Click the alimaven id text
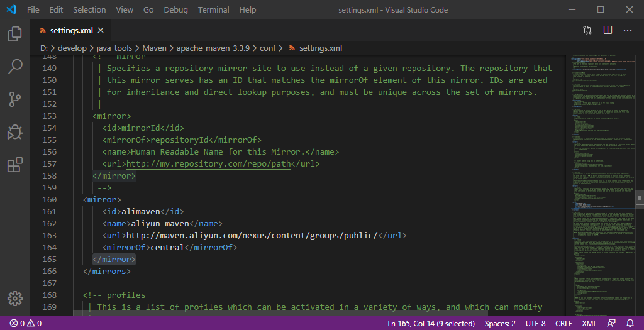644x330 pixels. pyautogui.click(x=141, y=212)
